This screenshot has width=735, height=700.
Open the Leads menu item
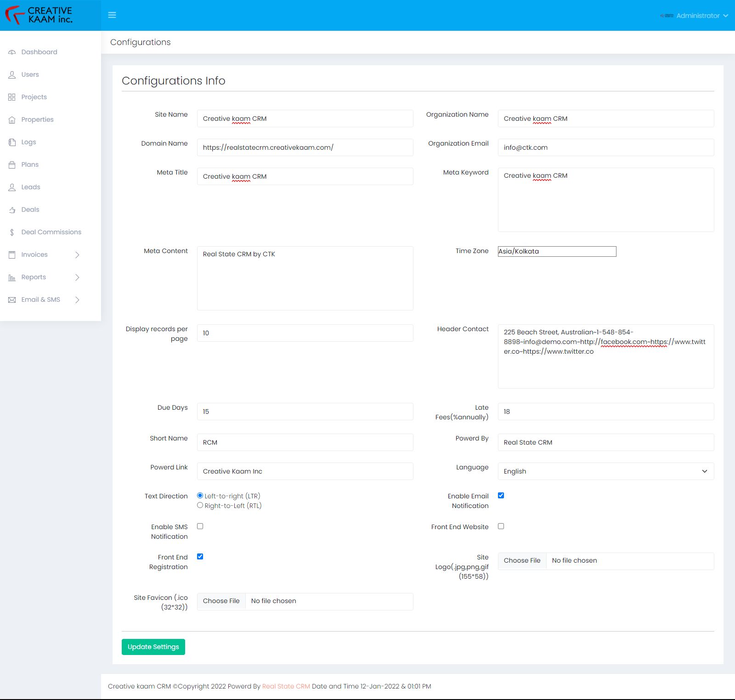(31, 187)
